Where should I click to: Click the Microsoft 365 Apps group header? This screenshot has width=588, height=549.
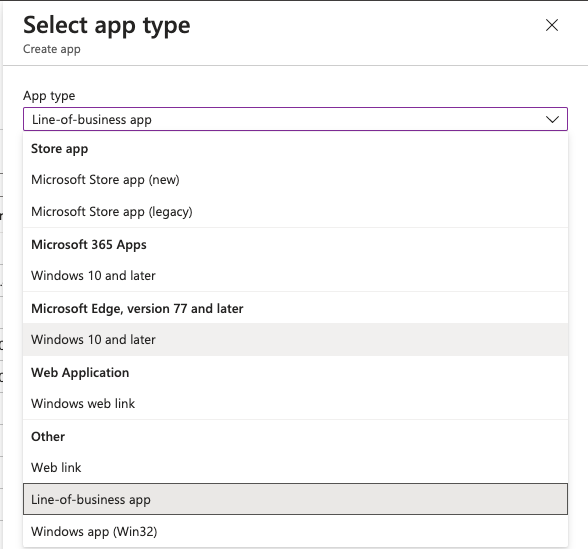89,245
